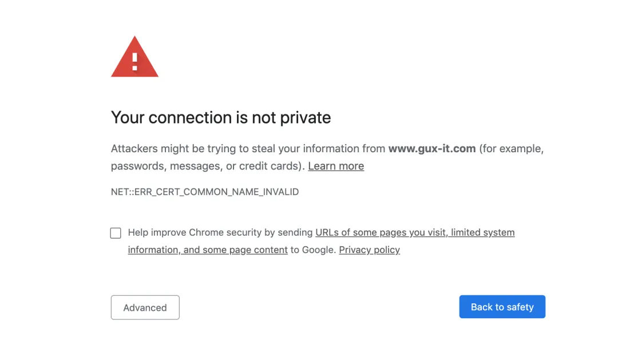618x364 pixels.
Task: Click the bold www.gux-it.com domain text
Action: click(x=432, y=149)
